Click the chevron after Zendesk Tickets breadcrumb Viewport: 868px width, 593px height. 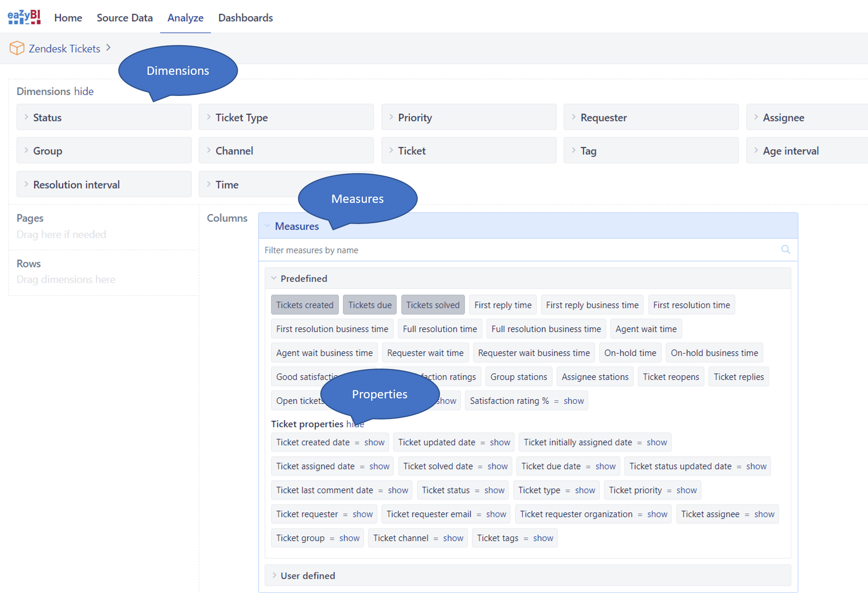coord(108,48)
